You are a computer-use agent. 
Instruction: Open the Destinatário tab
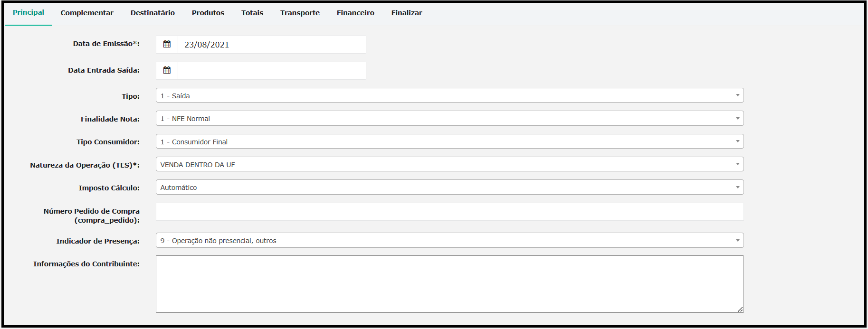(x=153, y=13)
